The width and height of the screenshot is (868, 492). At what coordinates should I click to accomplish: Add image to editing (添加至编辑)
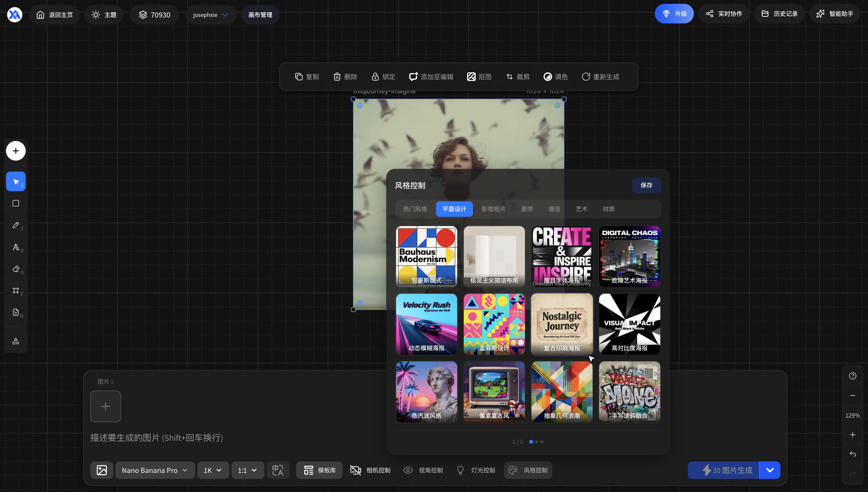pyautogui.click(x=431, y=77)
